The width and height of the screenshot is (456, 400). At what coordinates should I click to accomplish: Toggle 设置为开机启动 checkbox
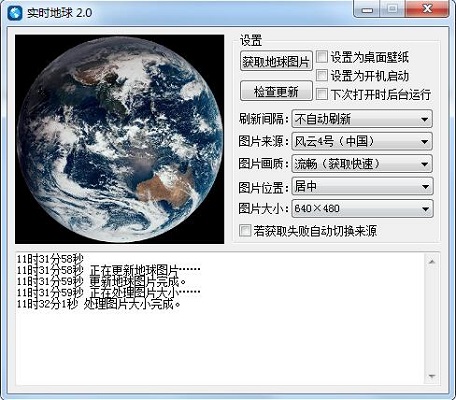click(322, 75)
